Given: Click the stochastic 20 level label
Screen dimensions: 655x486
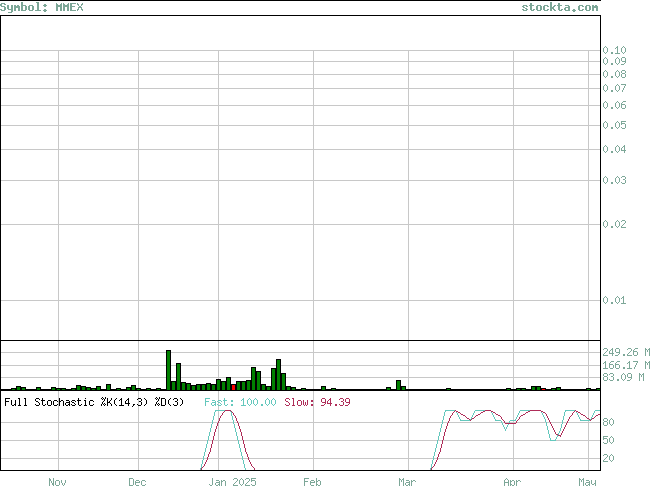Looking at the screenshot, I should click(608, 458).
